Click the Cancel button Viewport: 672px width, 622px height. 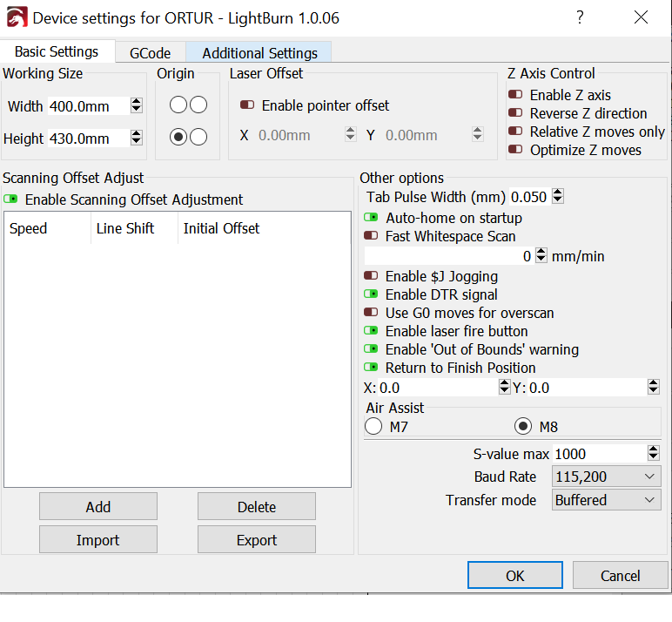[x=620, y=575]
